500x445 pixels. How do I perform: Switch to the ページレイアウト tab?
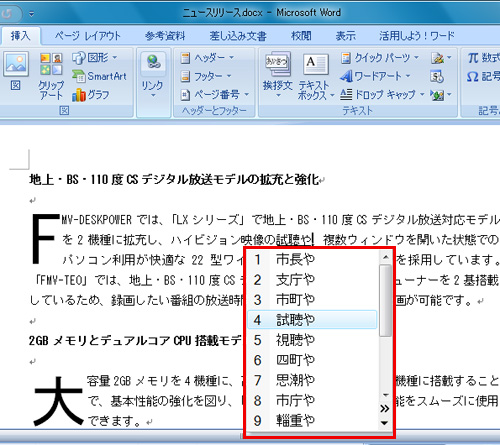[87, 36]
